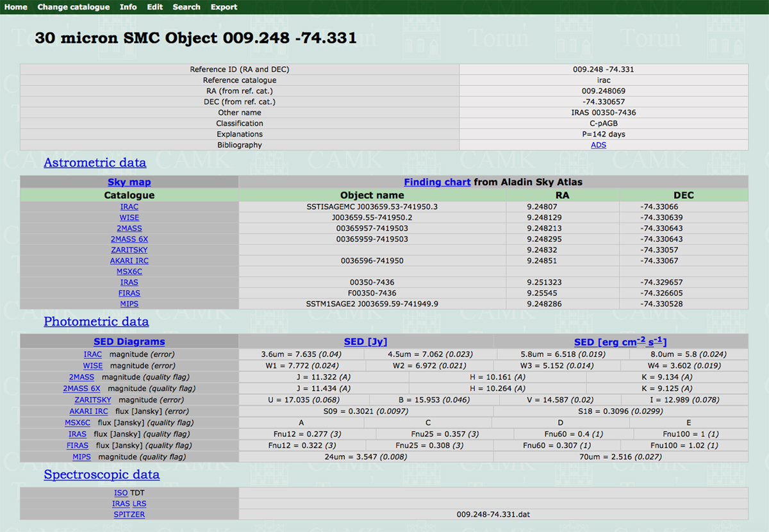Go to Spectroscopic data heading link

click(101, 475)
